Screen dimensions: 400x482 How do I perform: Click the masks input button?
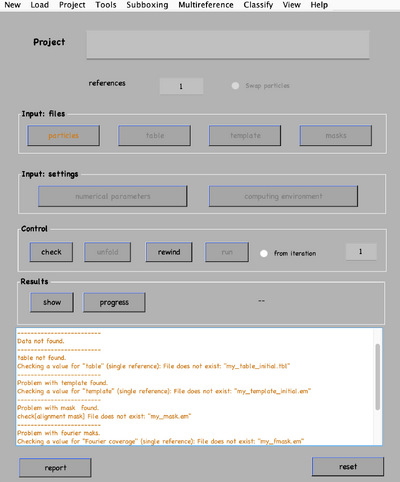(x=336, y=136)
